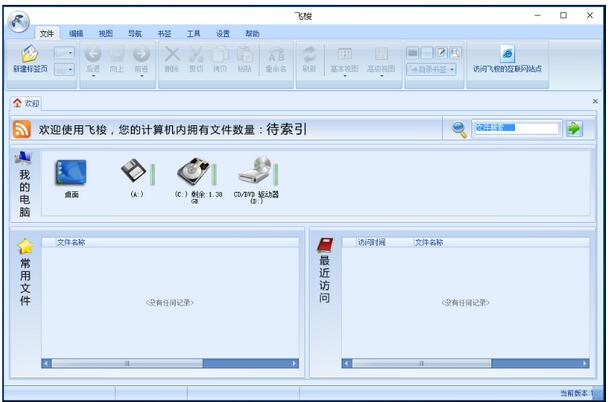610x402 pixels.
Task: Click the magnifier search icon
Action: pos(459,129)
